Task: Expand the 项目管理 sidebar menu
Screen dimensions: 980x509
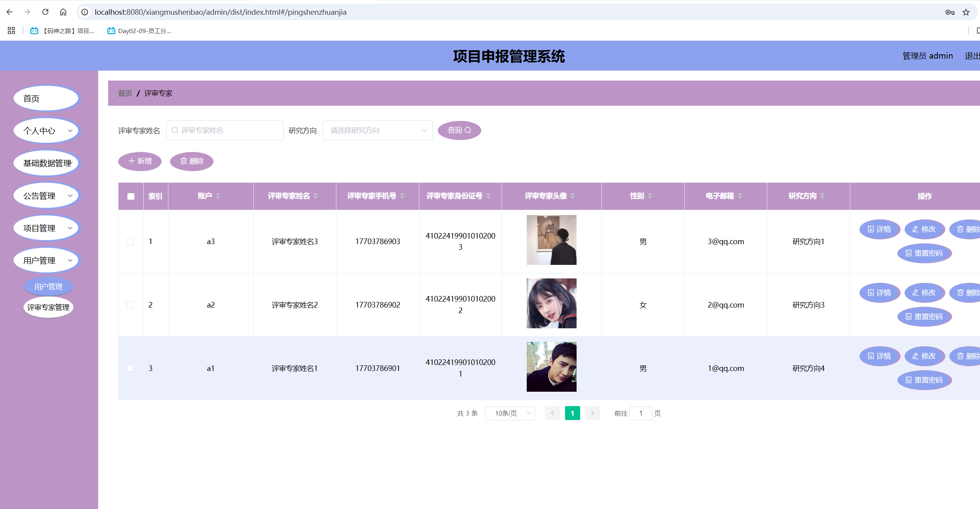Action: pos(46,228)
